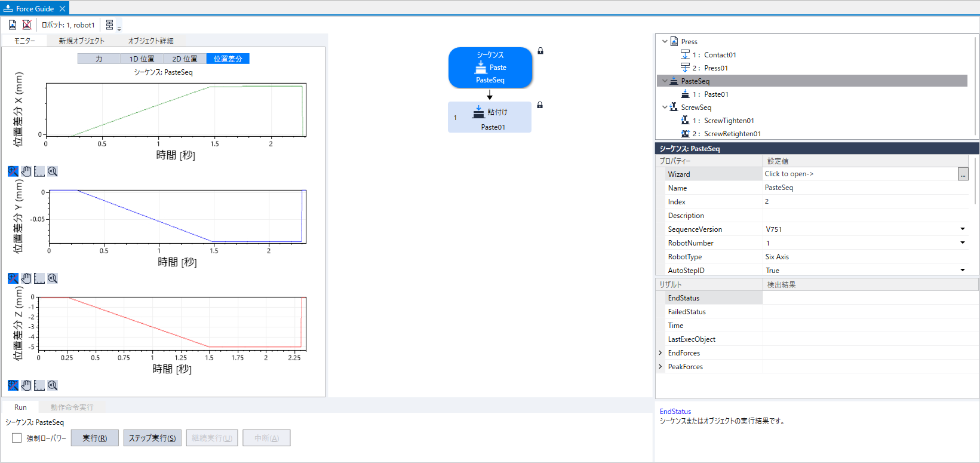The image size is (980, 463).
Task: Select the pan hand tool under X graph
Action: pos(26,171)
